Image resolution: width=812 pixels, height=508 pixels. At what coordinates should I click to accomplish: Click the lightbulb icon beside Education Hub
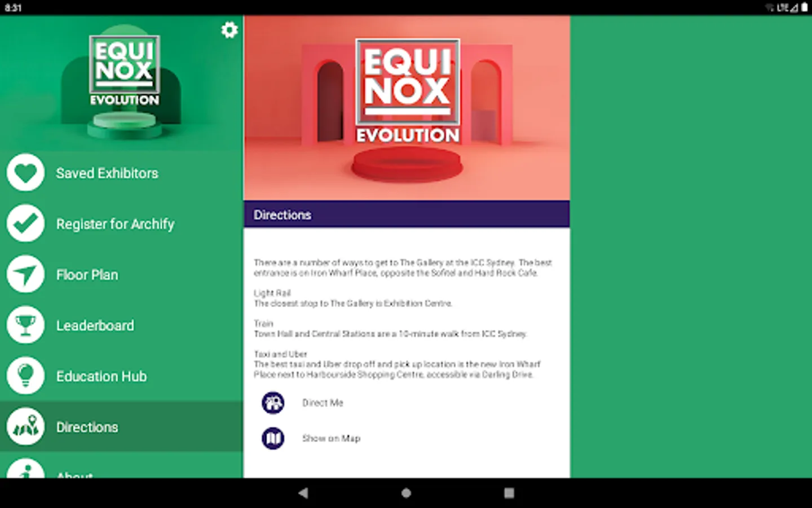25,376
